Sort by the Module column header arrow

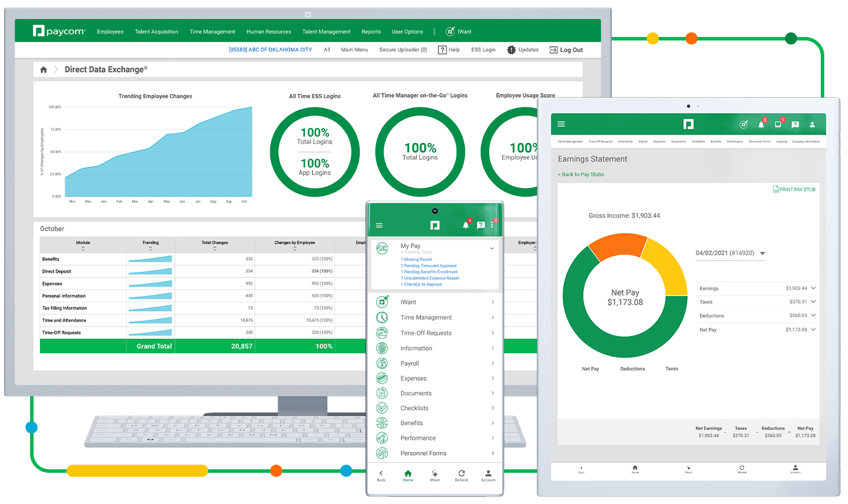[83, 249]
